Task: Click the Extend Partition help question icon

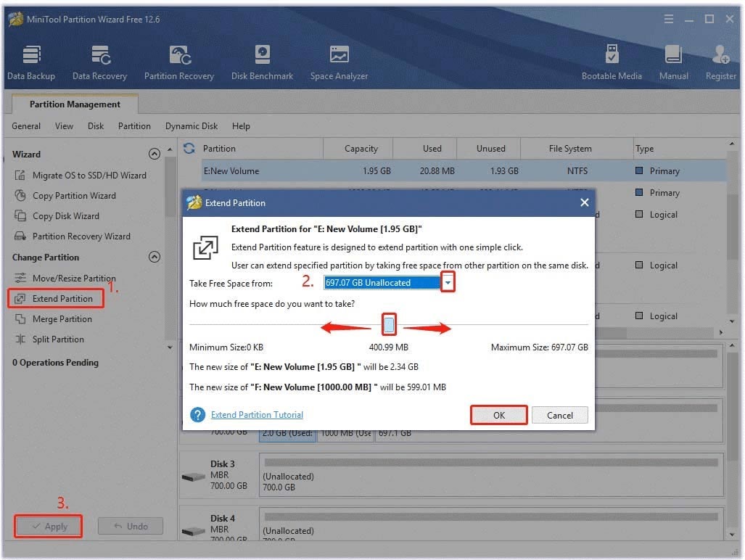Action: (197, 415)
